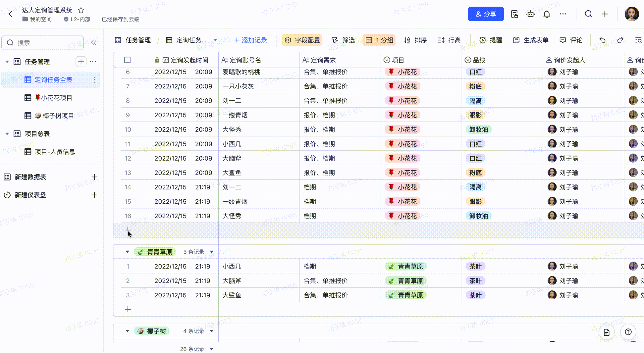
Task: Click the notification bell icon
Action: [x=547, y=14]
